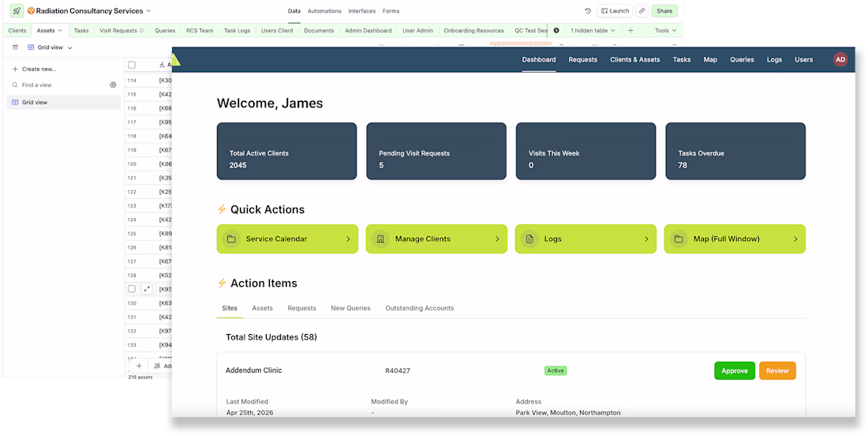868x436 pixels.
Task: Switch to Outstanding Accounts tab
Action: point(420,308)
